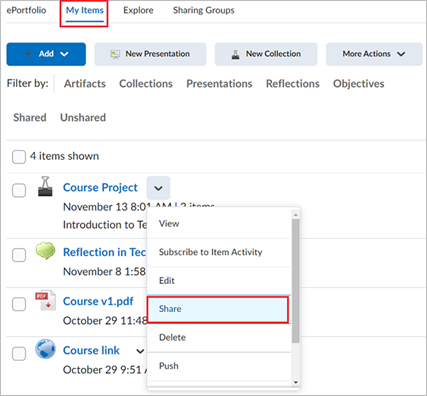Filter by Unshared items

click(83, 118)
